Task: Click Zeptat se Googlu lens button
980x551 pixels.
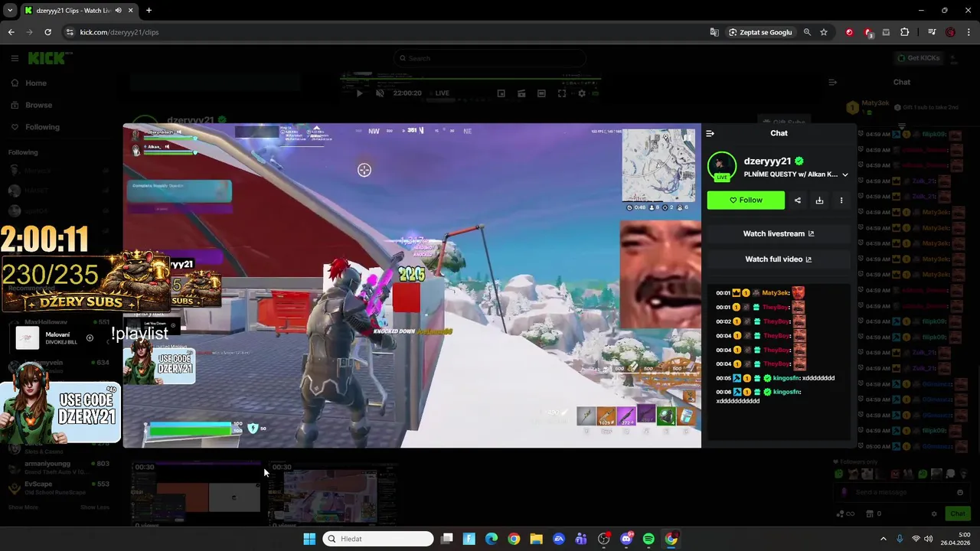Action: [760, 32]
